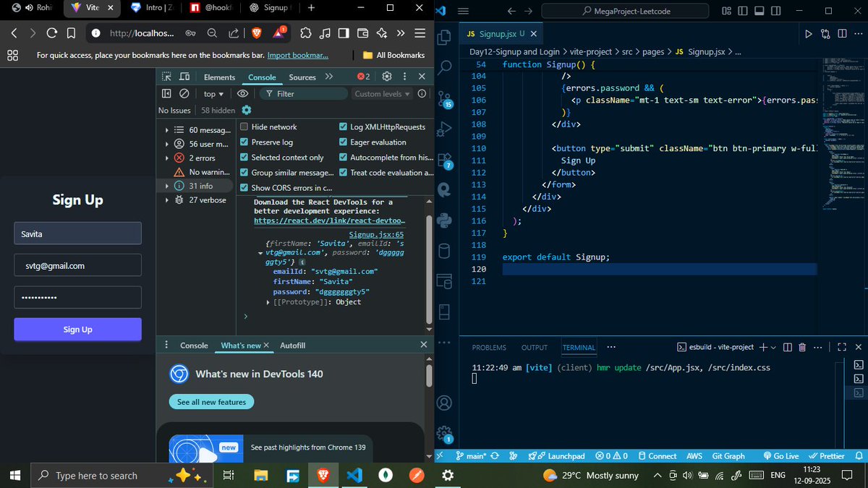Screen dimensions: 868x488
Task: Click the email input showing svtg@gmail.com
Action: (77, 265)
